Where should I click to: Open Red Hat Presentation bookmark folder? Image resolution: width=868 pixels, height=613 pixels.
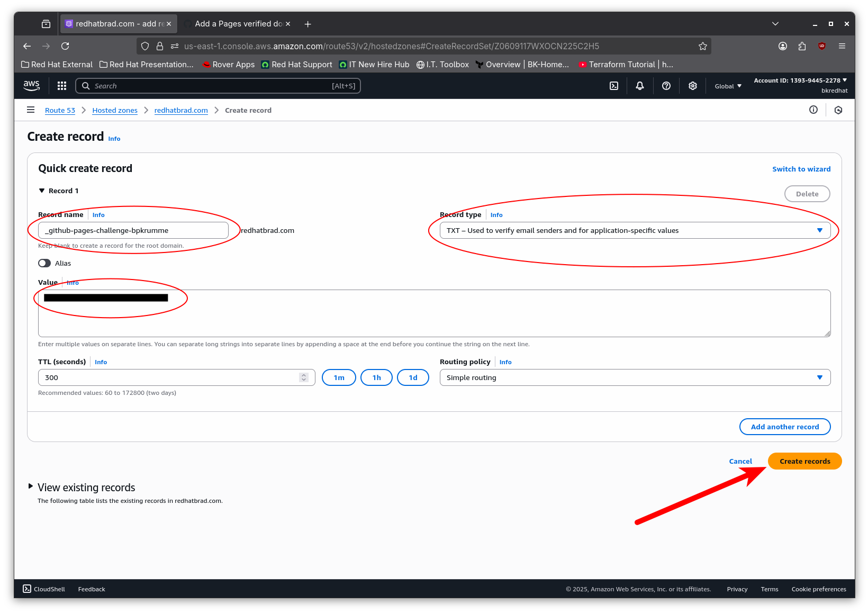click(x=147, y=65)
